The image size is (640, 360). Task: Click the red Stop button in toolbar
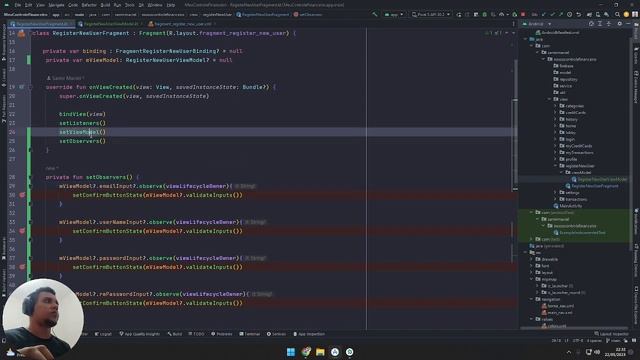[x=523, y=14]
